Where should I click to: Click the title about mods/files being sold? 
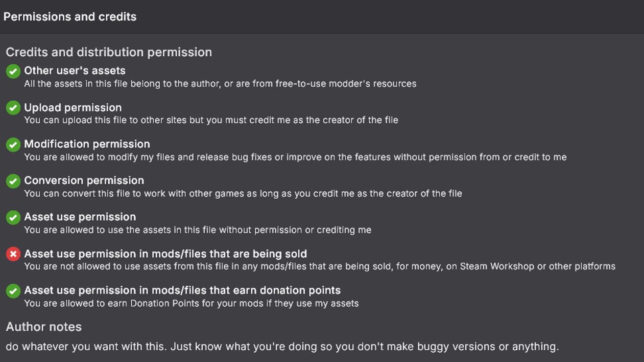click(x=166, y=254)
